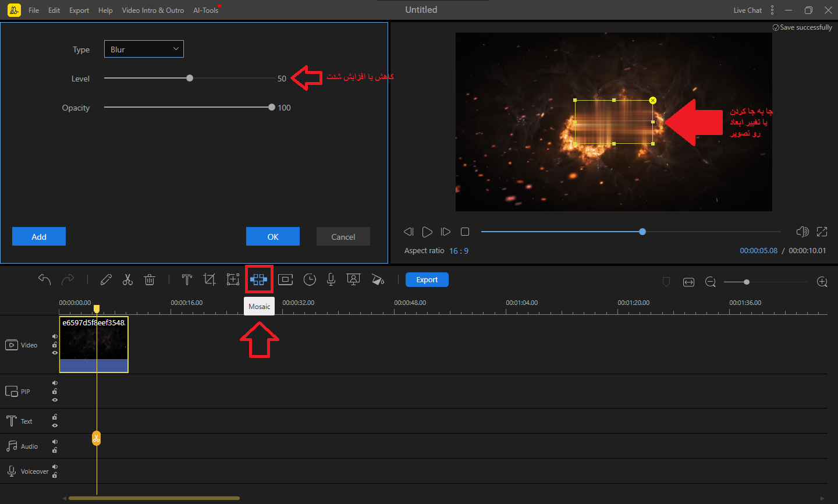Lock the Voiceover track
The image size is (838, 504).
tap(55, 475)
